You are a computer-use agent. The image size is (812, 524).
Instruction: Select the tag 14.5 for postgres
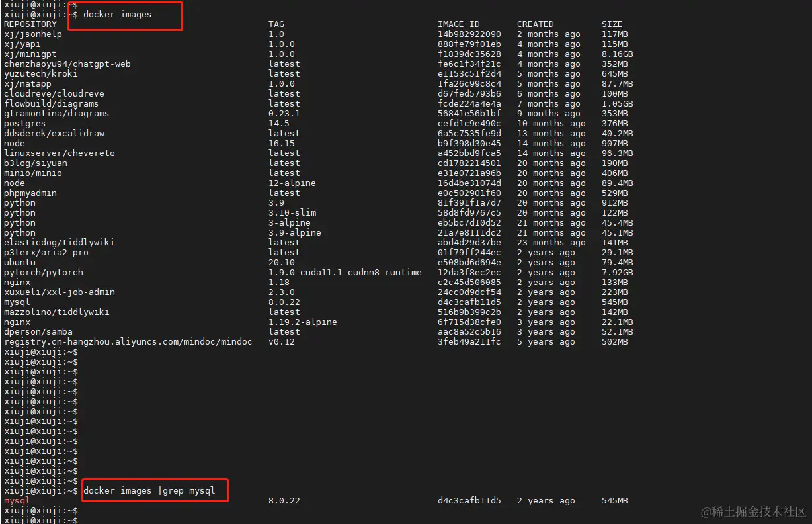(x=279, y=123)
